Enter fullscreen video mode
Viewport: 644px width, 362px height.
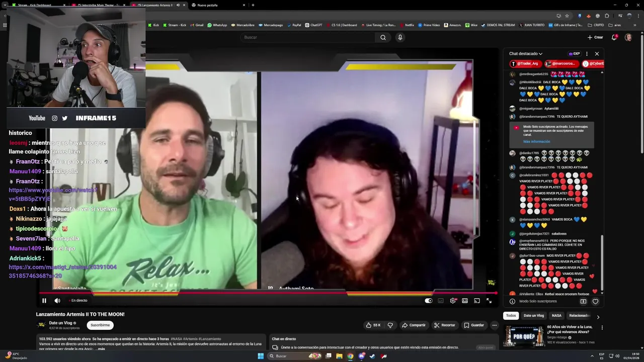point(489,301)
